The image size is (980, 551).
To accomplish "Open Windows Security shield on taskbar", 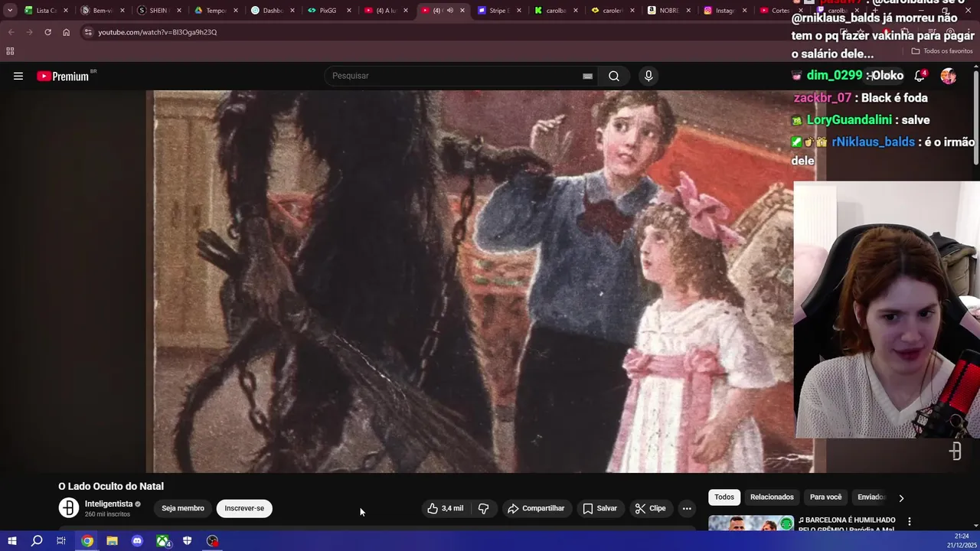I will tap(187, 541).
